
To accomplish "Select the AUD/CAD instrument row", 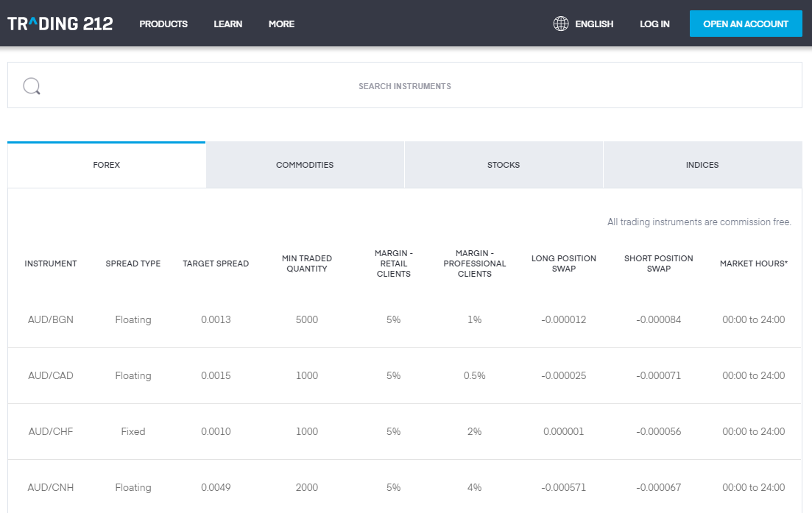I will click(x=50, y=375).
